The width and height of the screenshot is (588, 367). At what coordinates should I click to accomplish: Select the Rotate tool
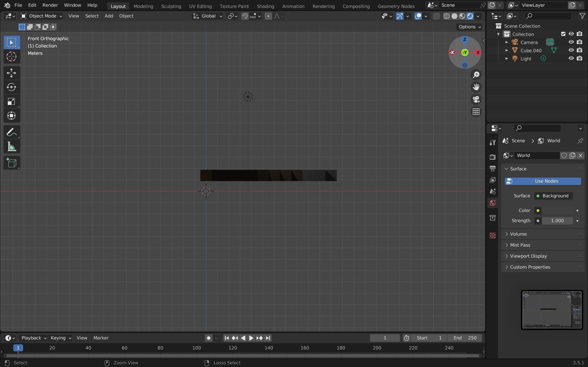[x=11, y=87]
